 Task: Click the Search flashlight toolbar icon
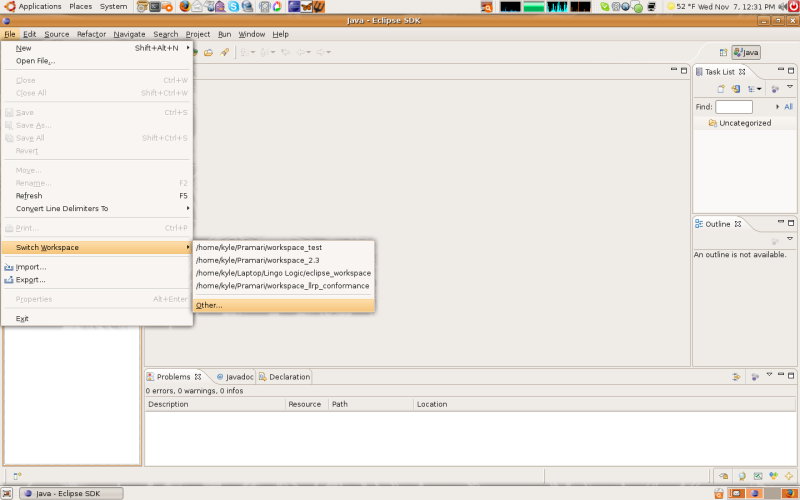click(x=224, y=52)
